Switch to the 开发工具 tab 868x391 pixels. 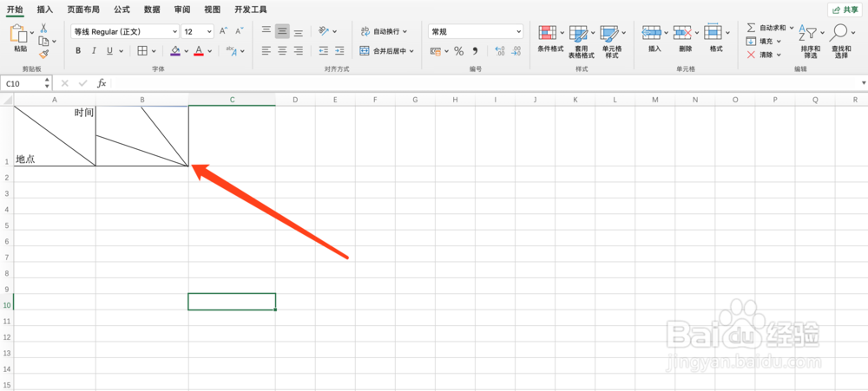pyautogui.click(x=250, y=10)
